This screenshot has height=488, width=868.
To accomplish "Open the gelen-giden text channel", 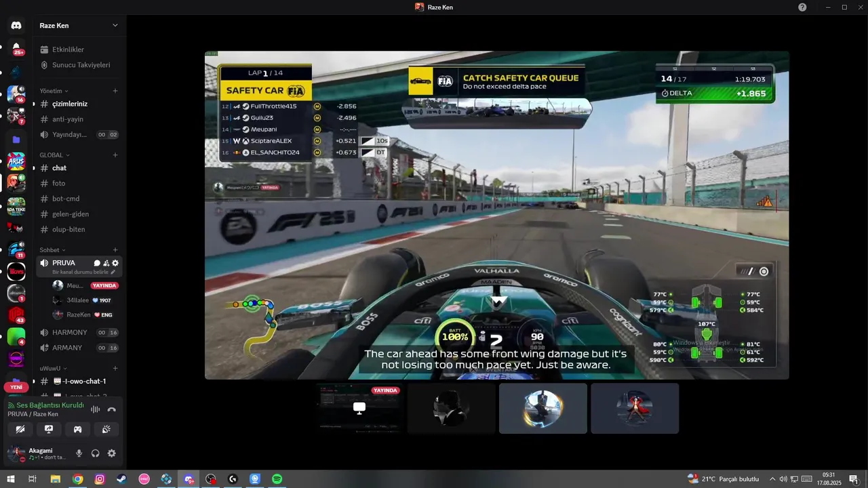I will coord(80,214).
